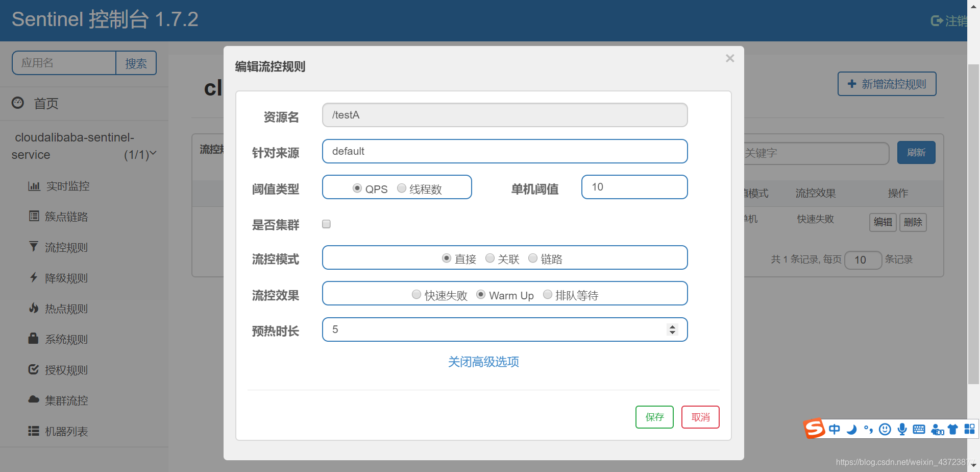
Task: Open the 授权规则 menu item
Action: coord(66,370)
